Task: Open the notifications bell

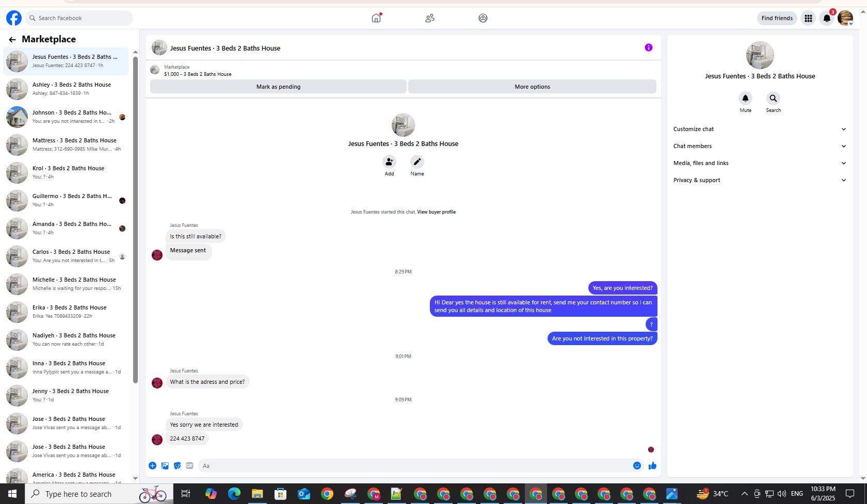Action: click(x=827, y=18)
